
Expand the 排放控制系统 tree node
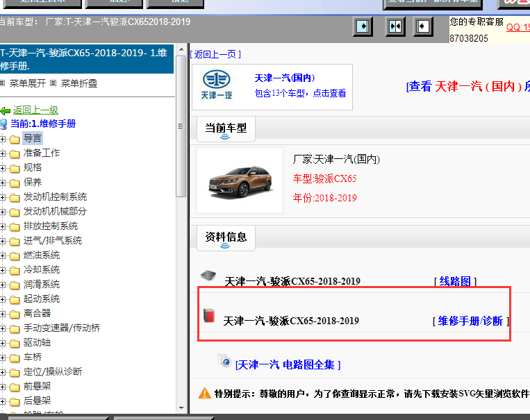3,226
